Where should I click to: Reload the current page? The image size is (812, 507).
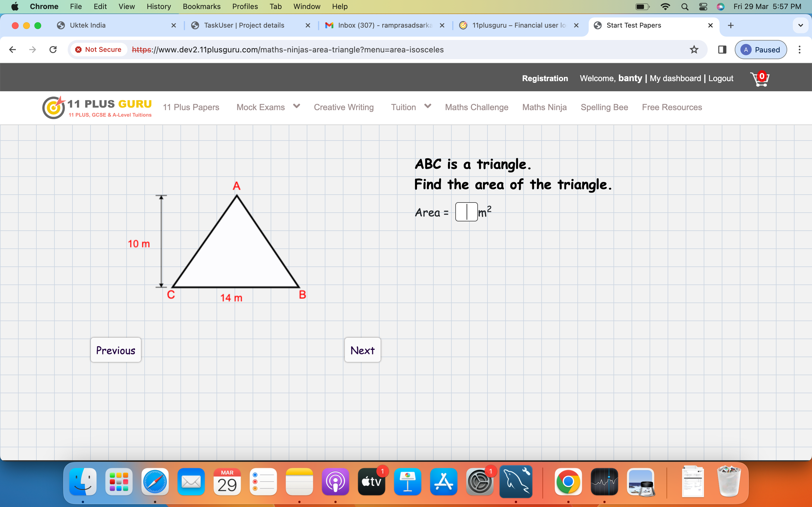pos(53,50)
